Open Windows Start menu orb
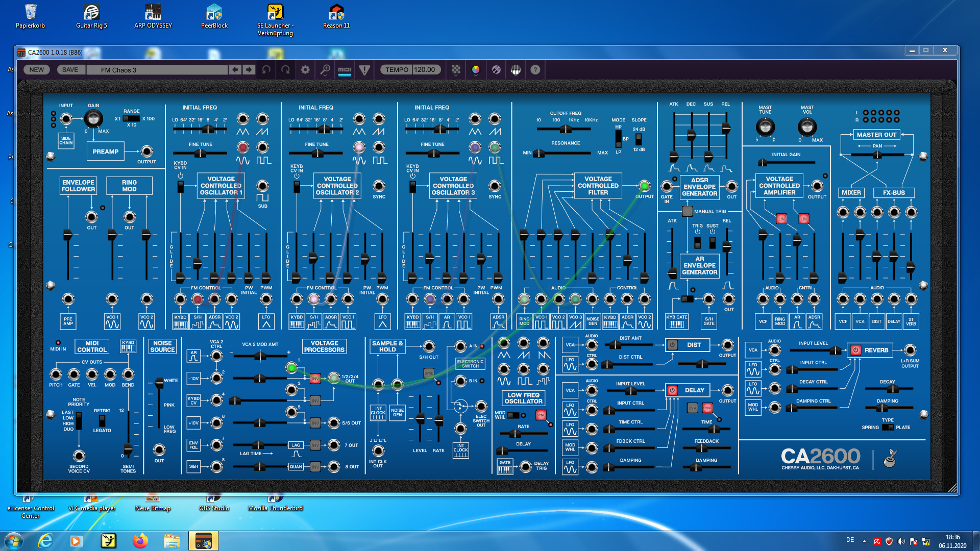The height and width of the screenshot is (551, 980). pos(13,541)
